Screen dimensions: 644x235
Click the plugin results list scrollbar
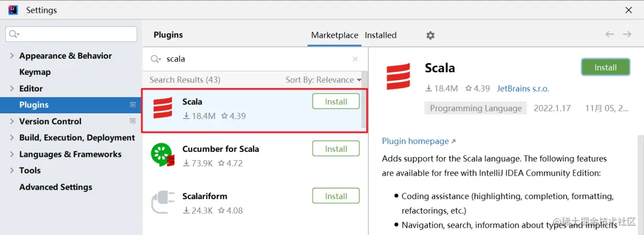pos(364,99)
